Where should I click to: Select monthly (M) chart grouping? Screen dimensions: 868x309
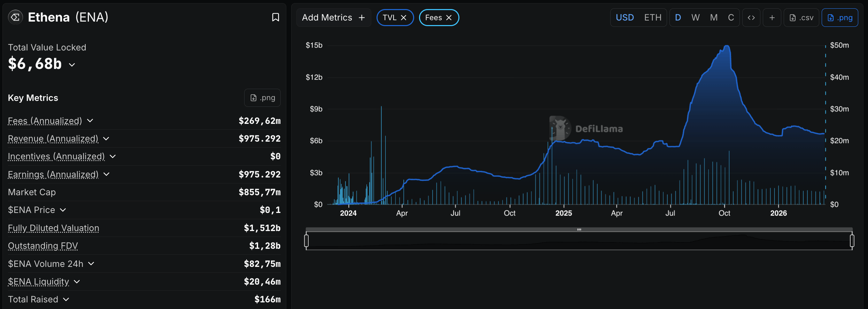[x=714, y=18]
